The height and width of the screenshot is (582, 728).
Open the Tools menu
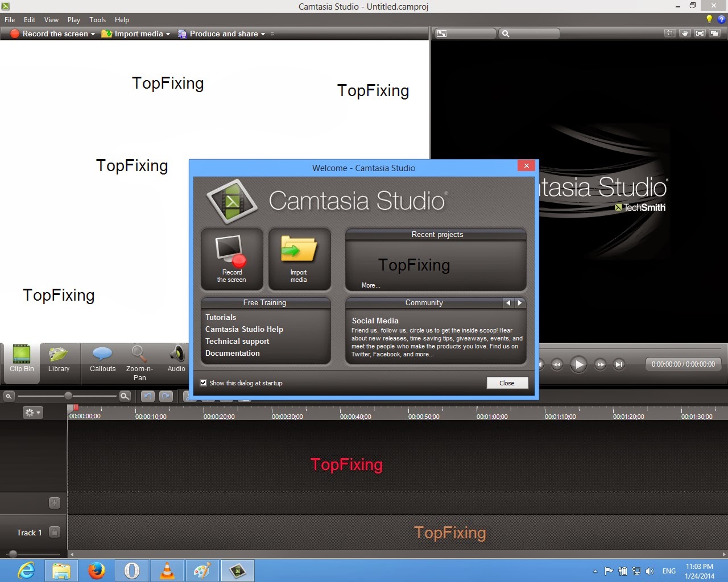97,19
